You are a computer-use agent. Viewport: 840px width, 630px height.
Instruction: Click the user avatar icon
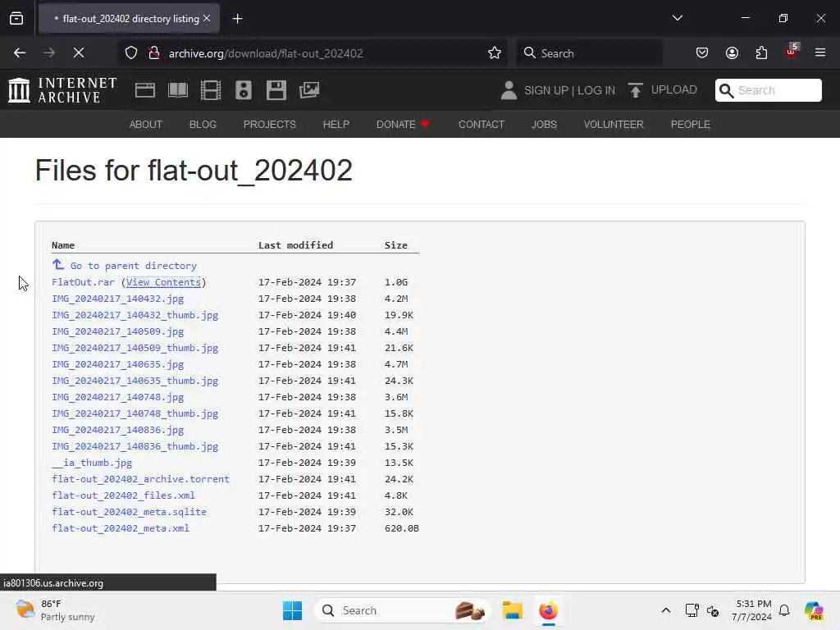[x=509, y=90]
